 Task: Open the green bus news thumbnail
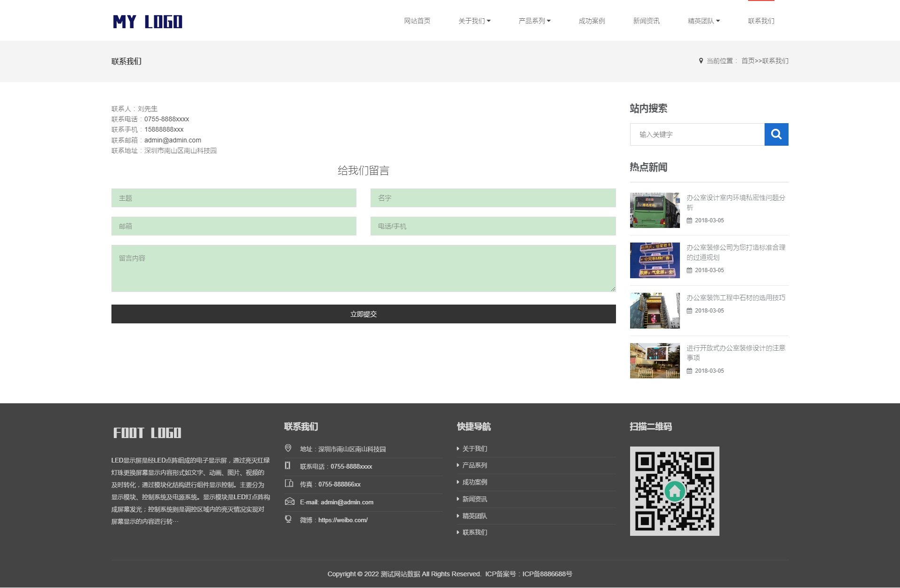click(x=655, y=210)
